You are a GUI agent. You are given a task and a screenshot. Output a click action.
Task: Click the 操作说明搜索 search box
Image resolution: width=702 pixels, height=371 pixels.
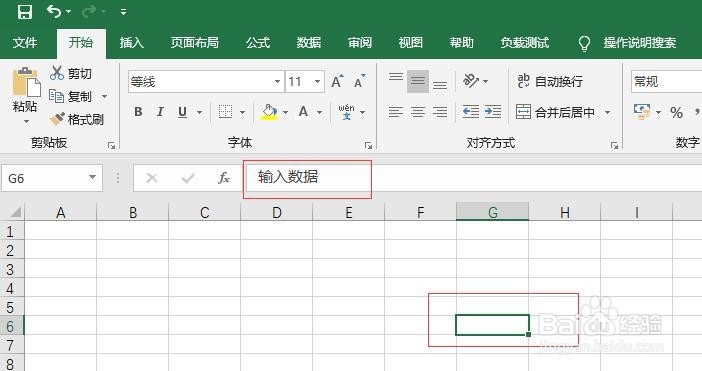click(639, 43)
